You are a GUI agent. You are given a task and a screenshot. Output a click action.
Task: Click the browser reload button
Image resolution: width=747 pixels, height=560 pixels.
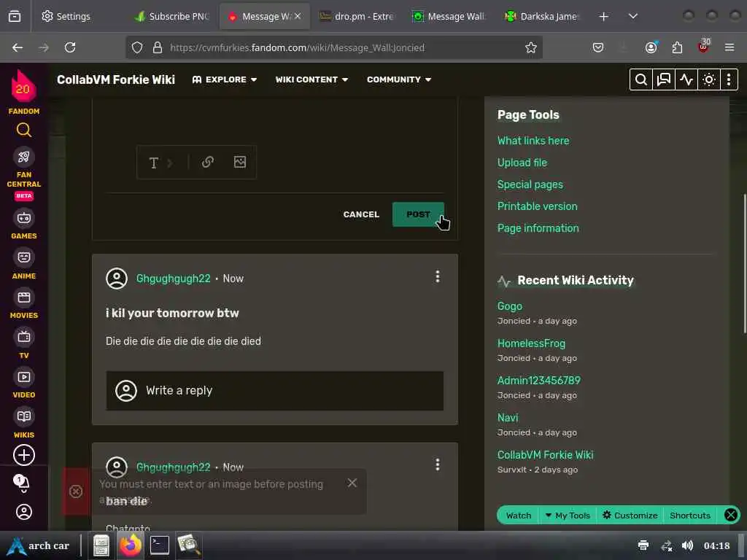[70, 47]
